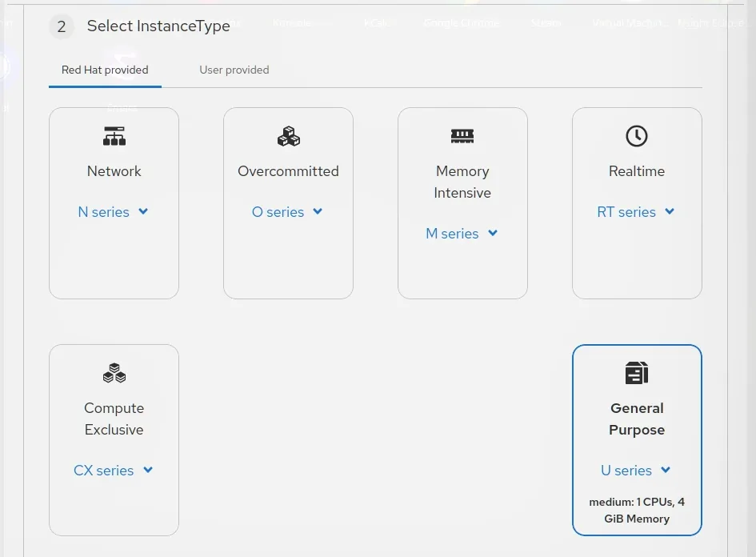756x557 pixels.
Task: Click the Realtime clock icon
Action: 637,136
